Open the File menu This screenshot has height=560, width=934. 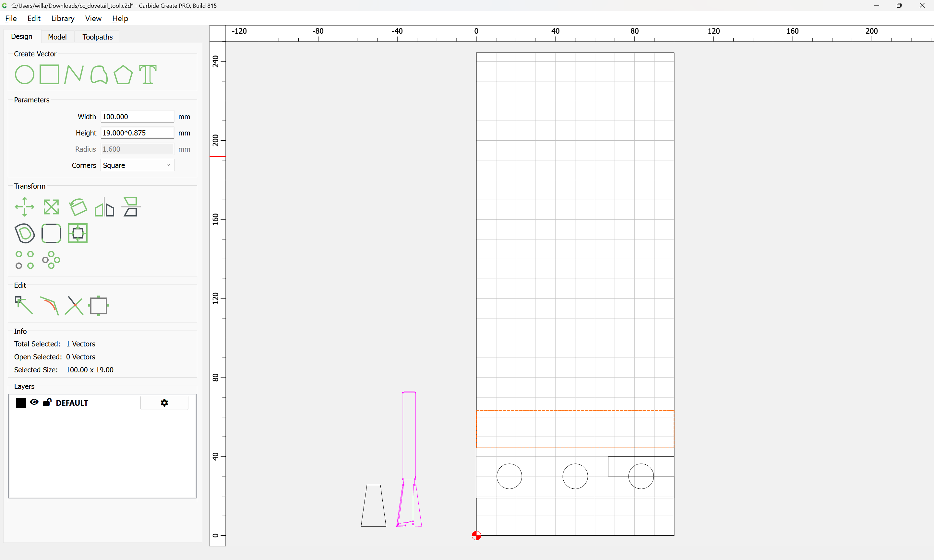click(x=11, y=18)
